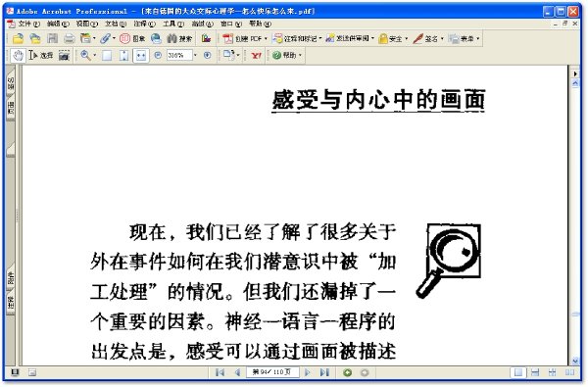Open the Comments (注释) menu
Viewport: 588px width, 387px height.
pyautogui.click(x=144, y=24)
